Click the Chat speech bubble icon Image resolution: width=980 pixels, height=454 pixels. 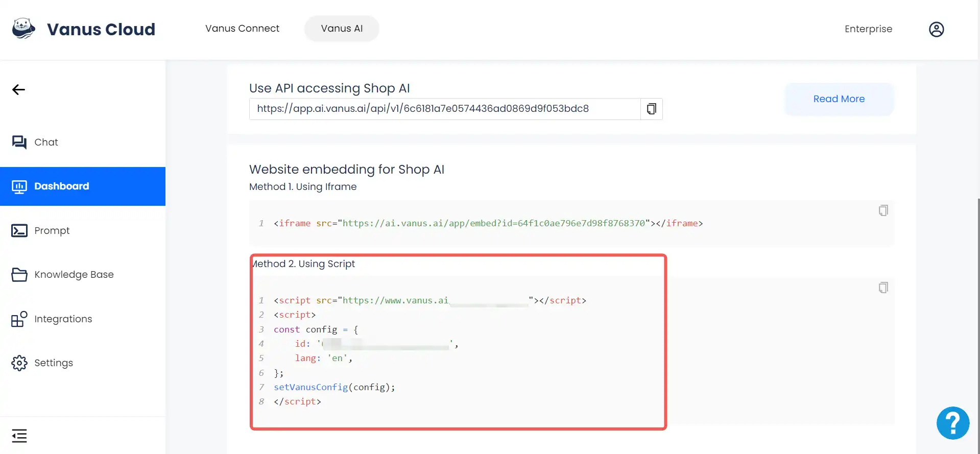pyautogui.click(x=19, y=142)
